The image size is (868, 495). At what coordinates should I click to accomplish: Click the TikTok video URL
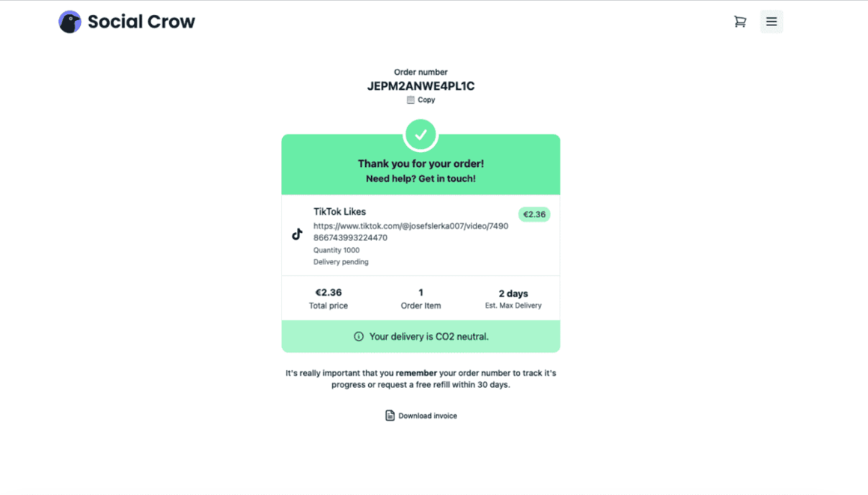(x=410, y=231)
